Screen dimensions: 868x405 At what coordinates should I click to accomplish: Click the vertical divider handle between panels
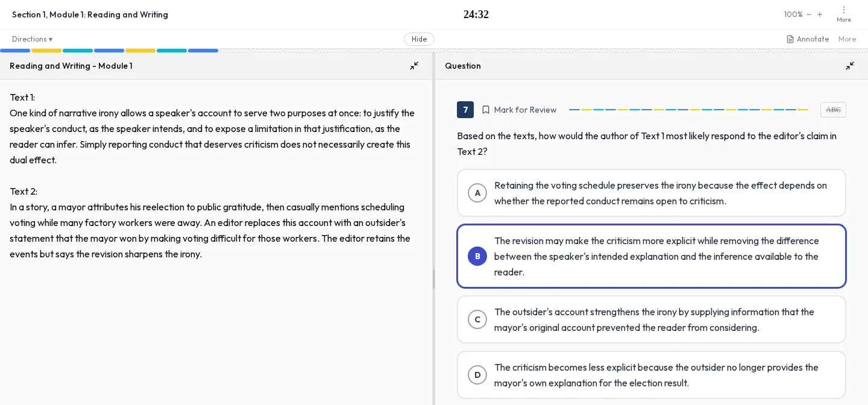434,279
